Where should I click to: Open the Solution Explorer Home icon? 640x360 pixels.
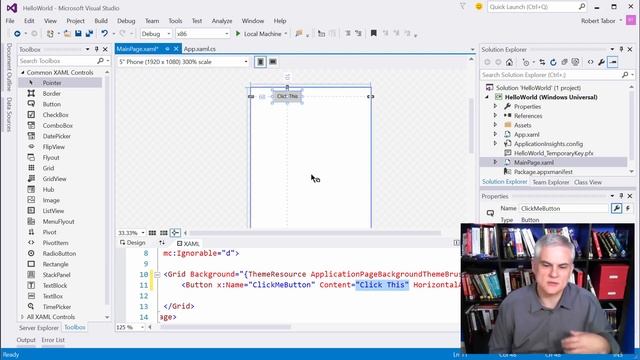(509, 62)
